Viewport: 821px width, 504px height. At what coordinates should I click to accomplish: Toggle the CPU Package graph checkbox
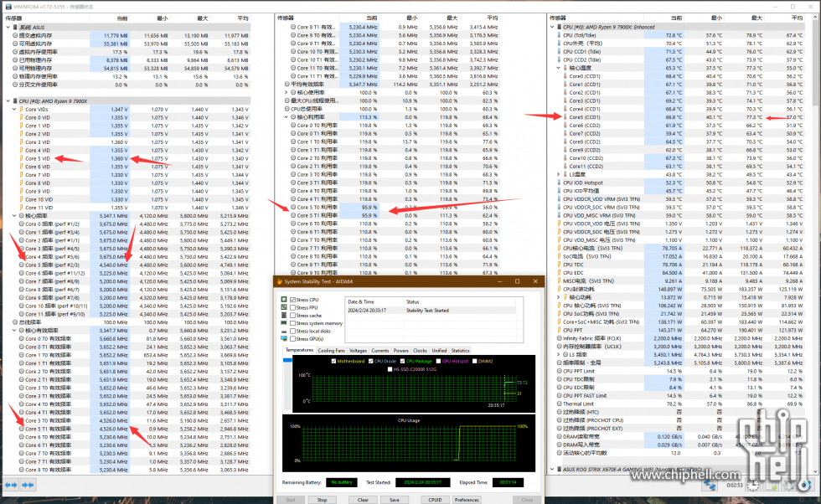pos(402,361)
